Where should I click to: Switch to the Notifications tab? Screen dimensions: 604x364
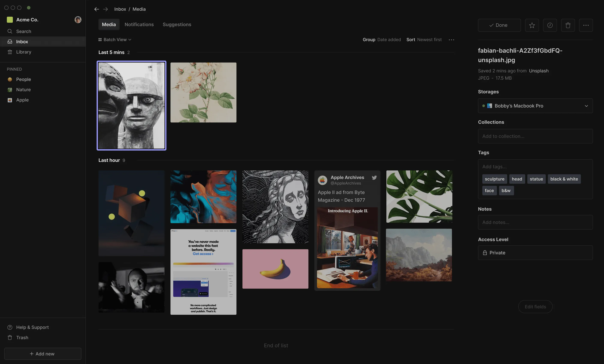[139, 24]
